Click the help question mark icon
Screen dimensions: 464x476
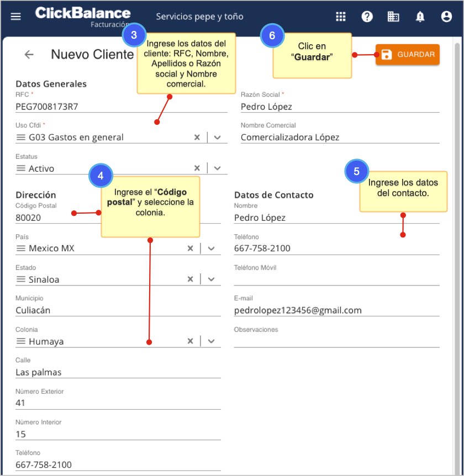coord(367,17)
